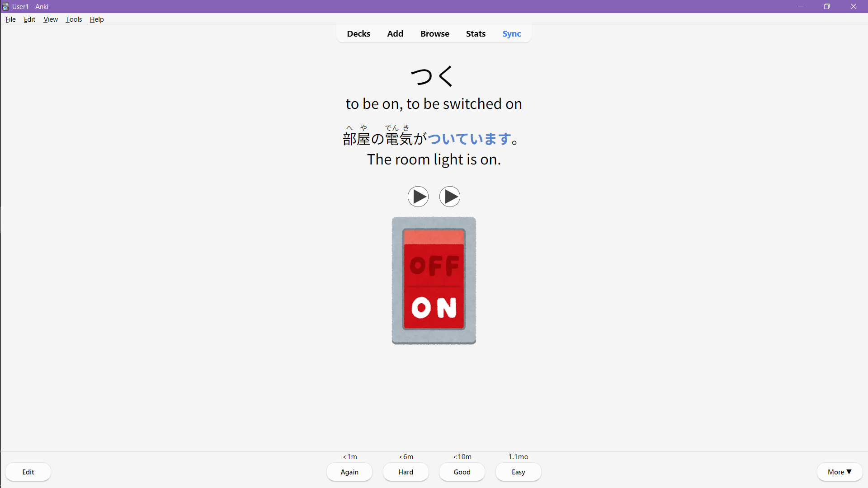Open the Edit menu in menu bar
This screenshot has height=488, width=868.
pyautogui.click(x=29, y=19)
